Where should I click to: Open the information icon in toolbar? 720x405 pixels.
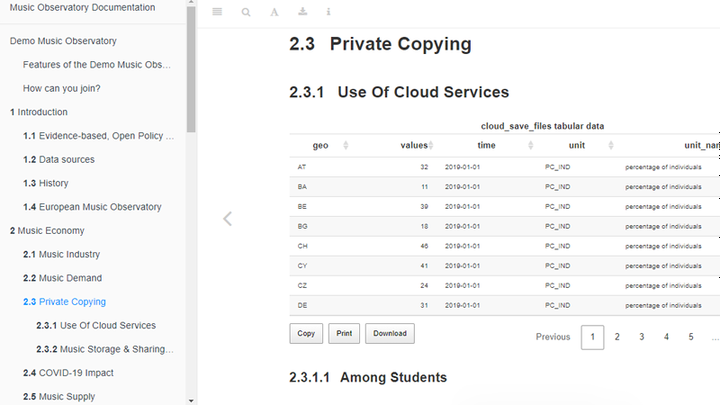[x=329, y=13]
